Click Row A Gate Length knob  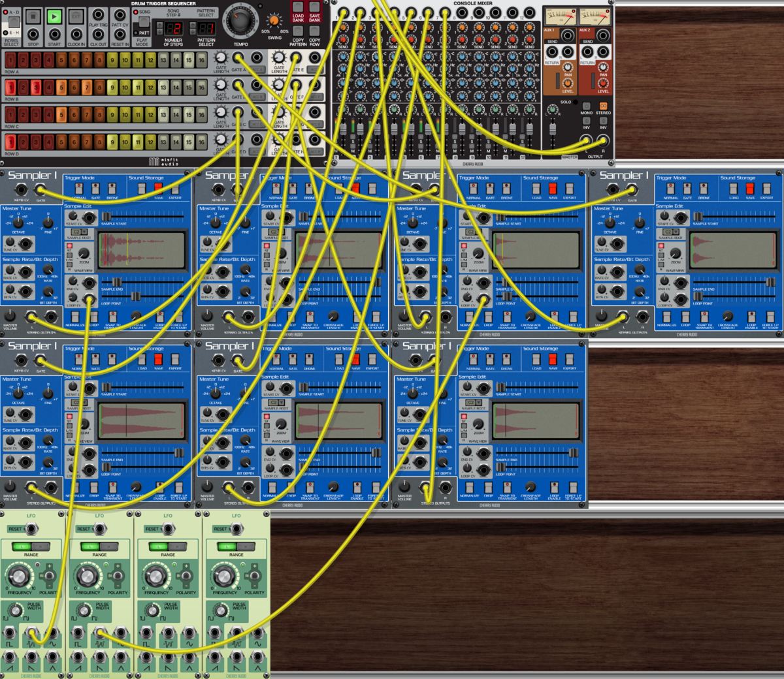click(221, 59)
